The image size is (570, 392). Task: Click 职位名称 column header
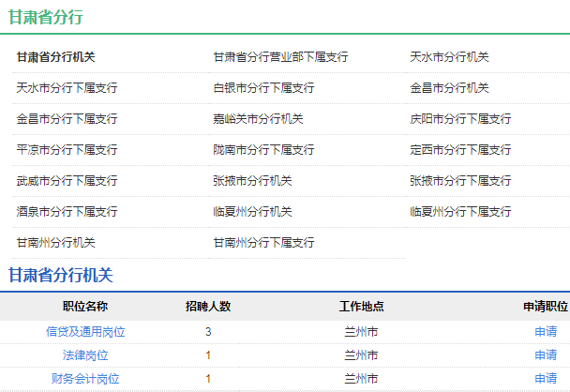(85, 307)
